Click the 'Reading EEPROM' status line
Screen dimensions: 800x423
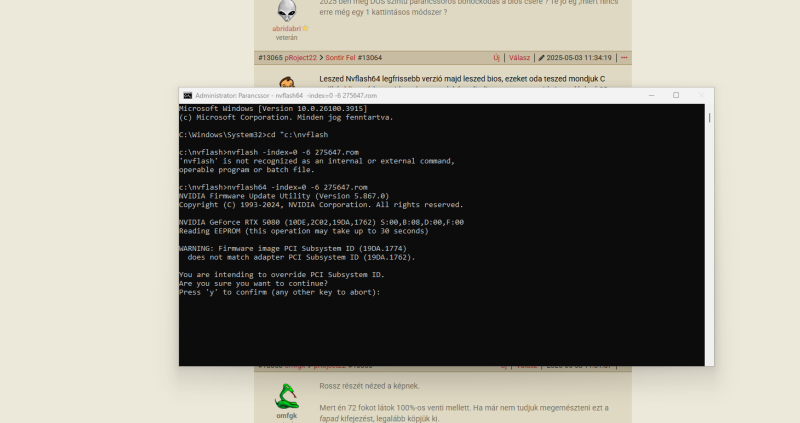tap(304, 231)
